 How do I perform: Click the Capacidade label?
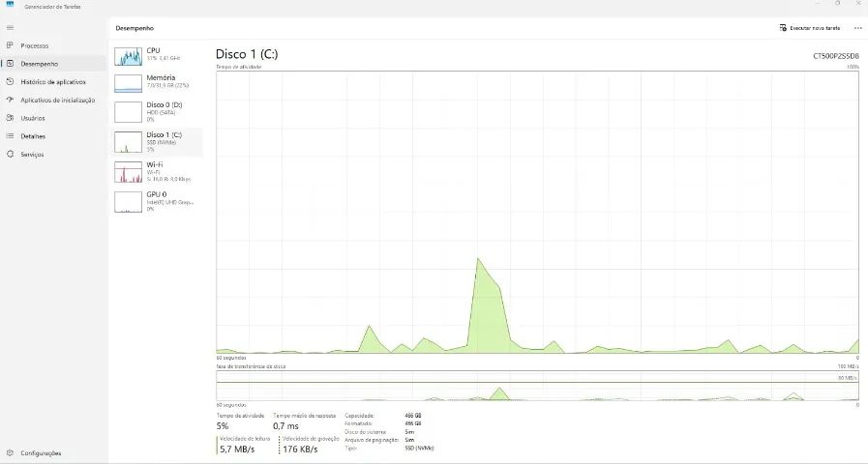click(359, 416)
